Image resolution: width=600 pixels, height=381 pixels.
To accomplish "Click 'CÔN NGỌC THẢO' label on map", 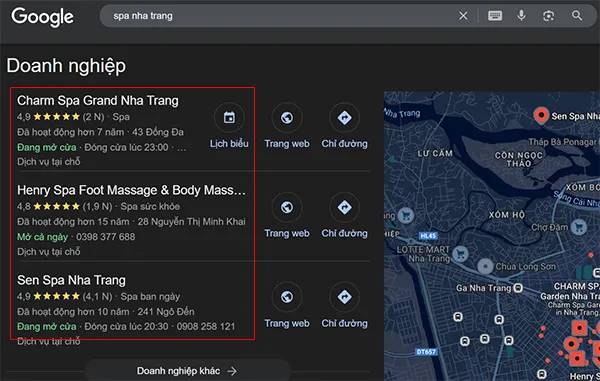I will pos(518,159).
